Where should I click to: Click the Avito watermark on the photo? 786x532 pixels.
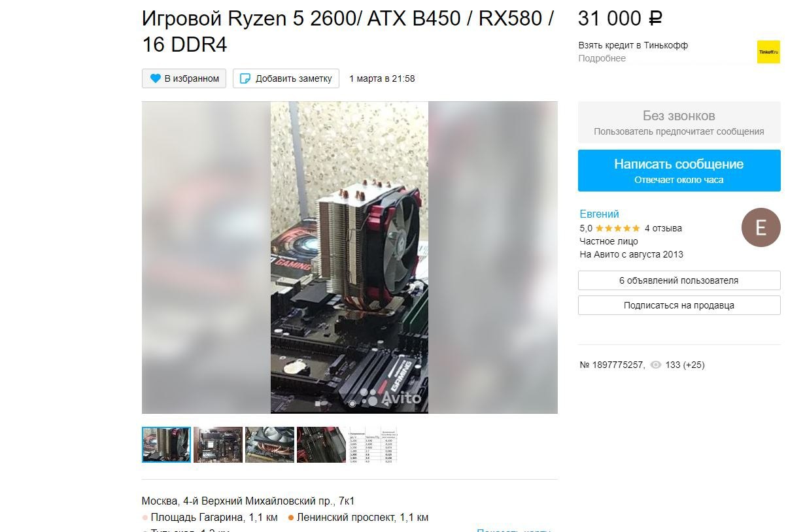[x=391, y=397]
